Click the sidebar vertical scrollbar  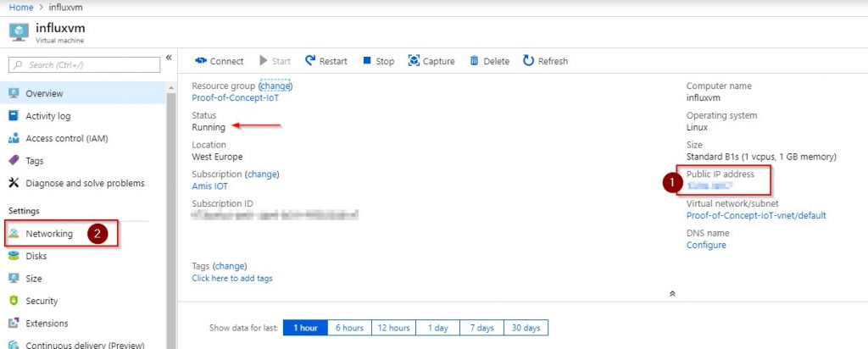click(171, 221)
